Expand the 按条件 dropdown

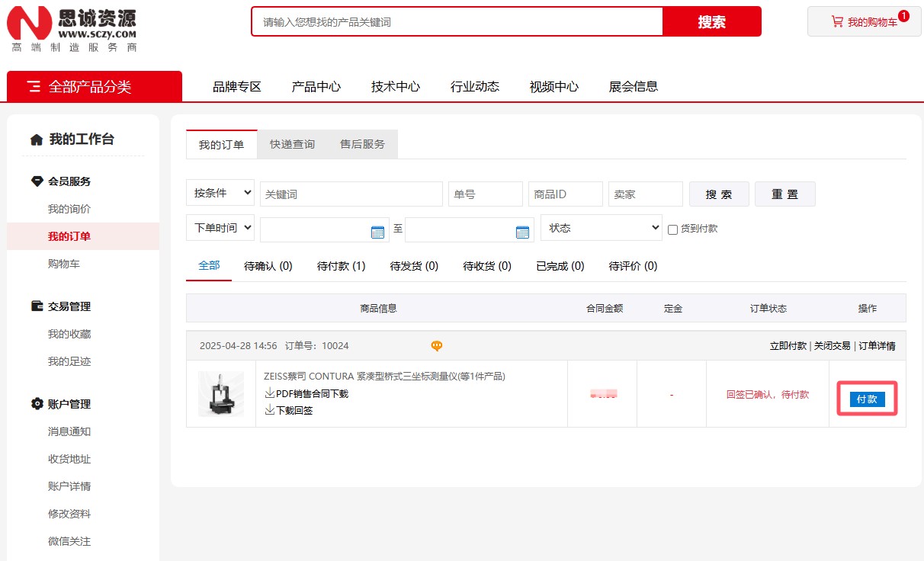(x=220, y=194)
